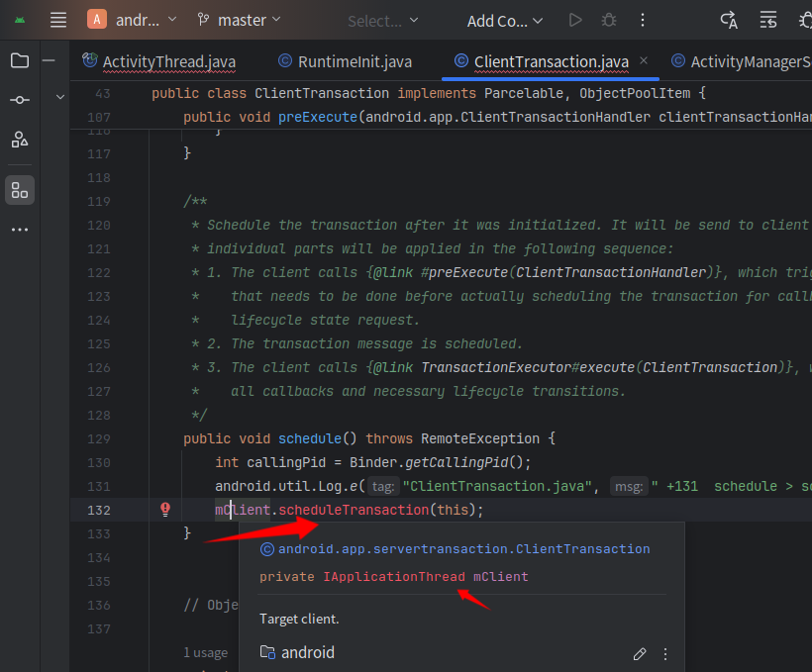Open the main hamburger menu

coord(57,20)
